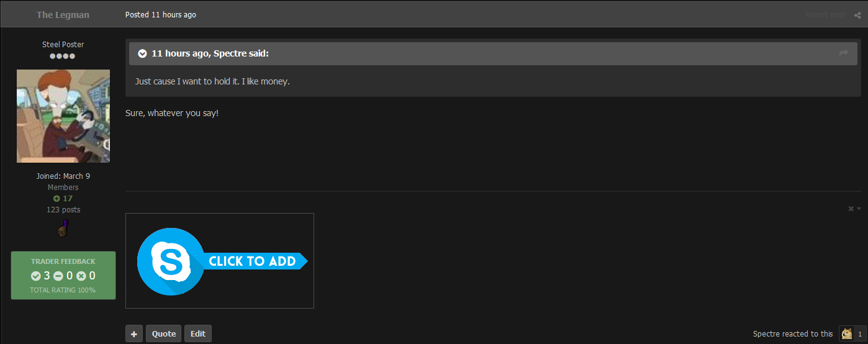Click 'Sure, whatever you say!' post text
The image size is (868, 344).
click(172, 114)
